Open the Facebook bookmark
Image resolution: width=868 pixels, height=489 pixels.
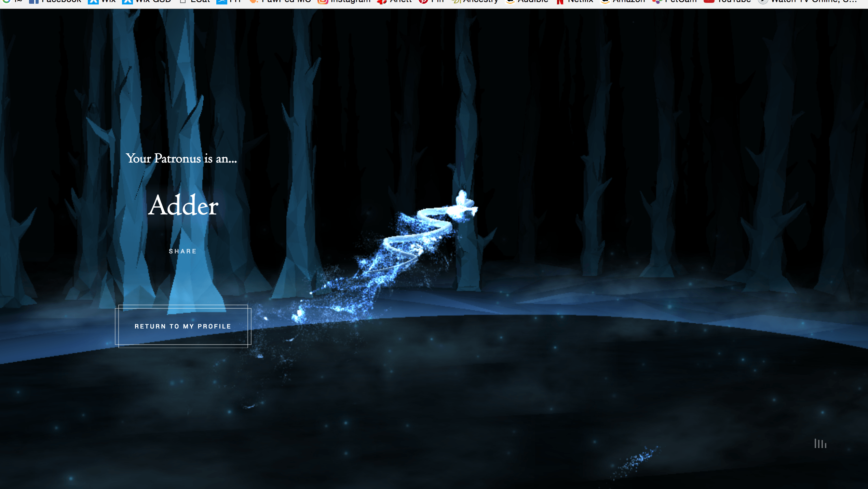(55, 2)
